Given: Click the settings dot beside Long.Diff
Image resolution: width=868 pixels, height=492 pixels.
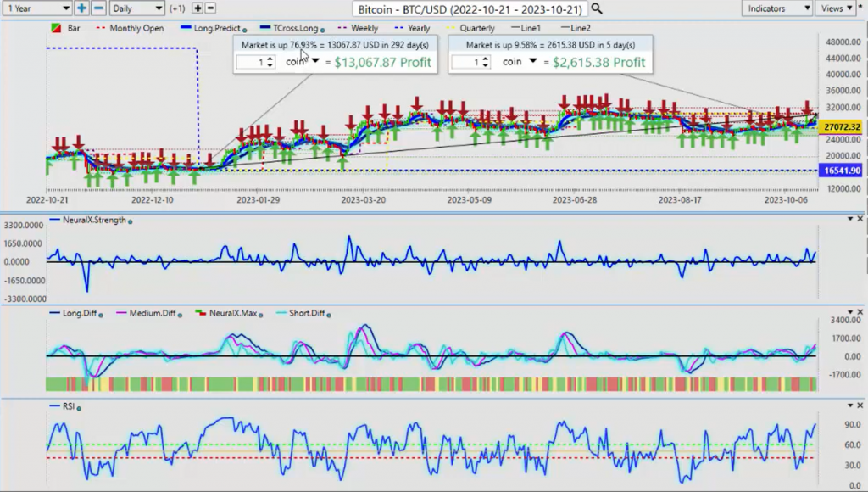Looking at the screenshot, I should [101, 315].
